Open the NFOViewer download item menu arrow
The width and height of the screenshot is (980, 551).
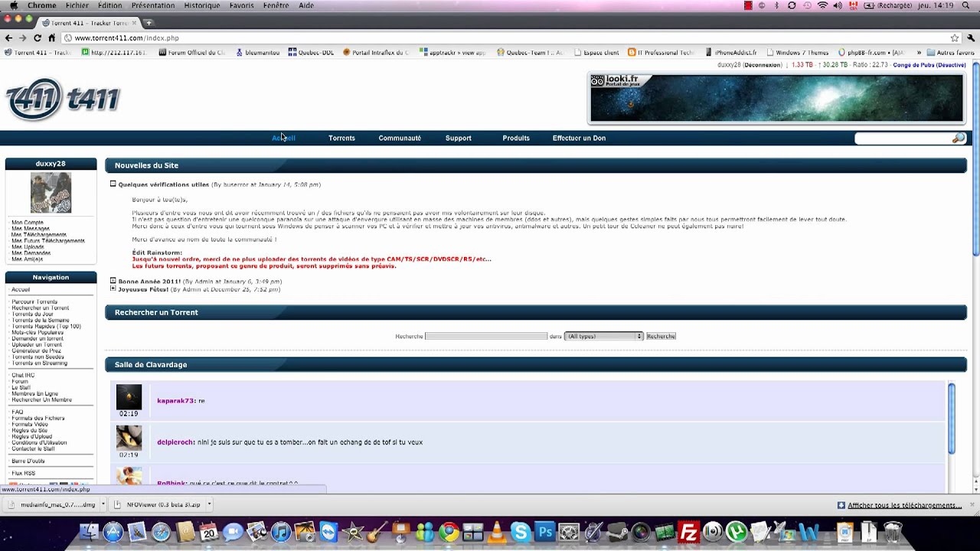[208, 504]
